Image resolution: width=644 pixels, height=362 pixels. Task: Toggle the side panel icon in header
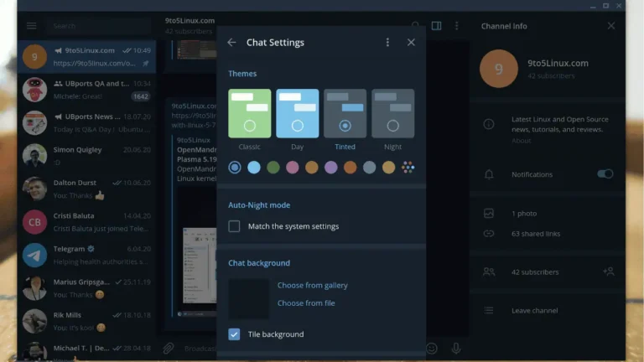pos(436,26)
